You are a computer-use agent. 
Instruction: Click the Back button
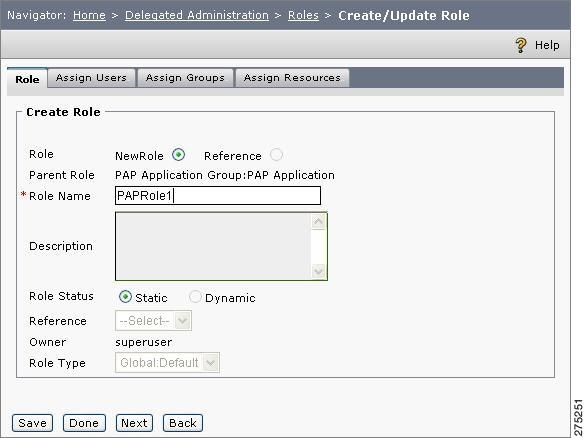tap(183, 423)
